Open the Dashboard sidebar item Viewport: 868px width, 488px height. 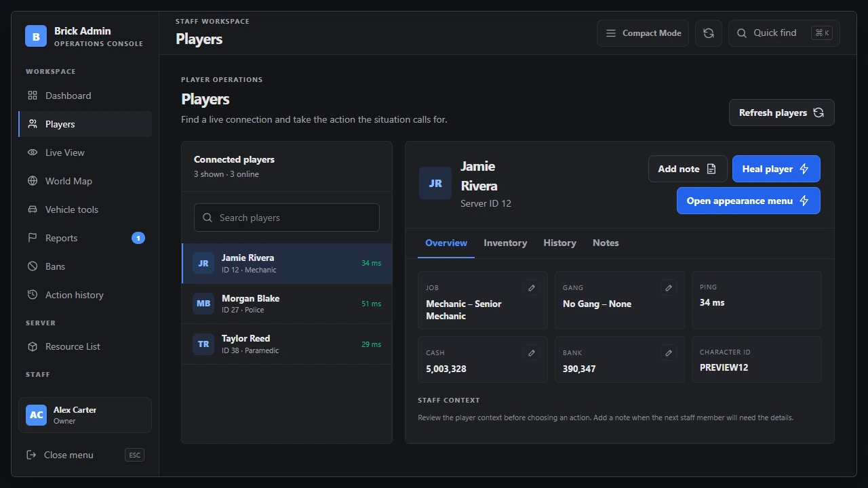(85, 96)
